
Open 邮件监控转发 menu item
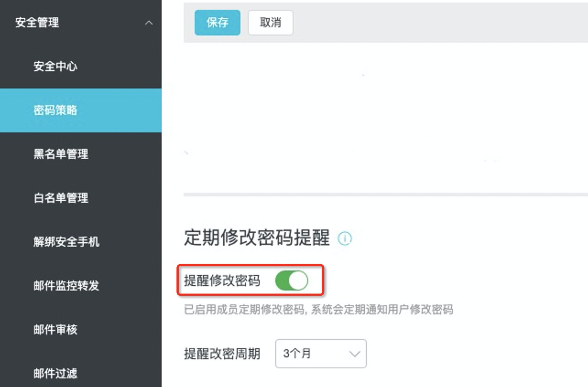click(81, 285)
